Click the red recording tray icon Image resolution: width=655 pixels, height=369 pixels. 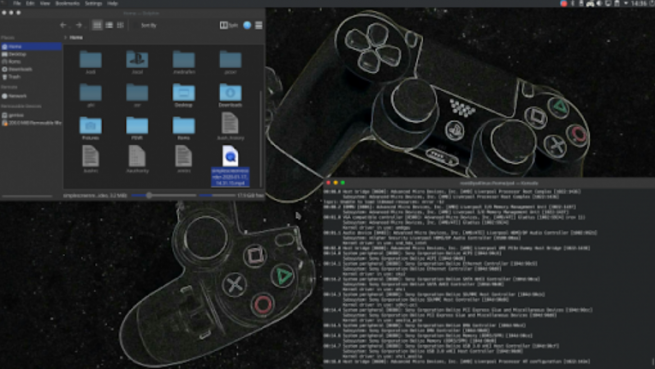pos(564,3)
